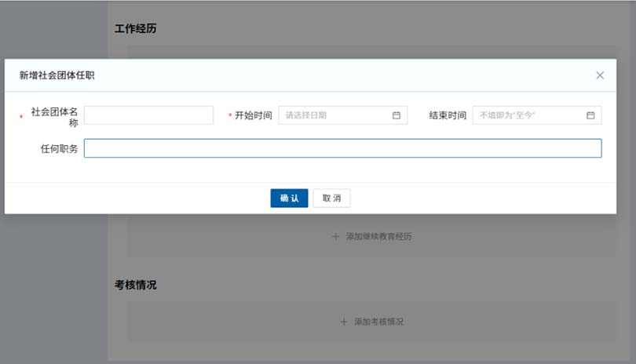Click the 开始时间 date picker field
This screenshot has width=636, height=364.
pyautogui.click(x=338, y=115)
